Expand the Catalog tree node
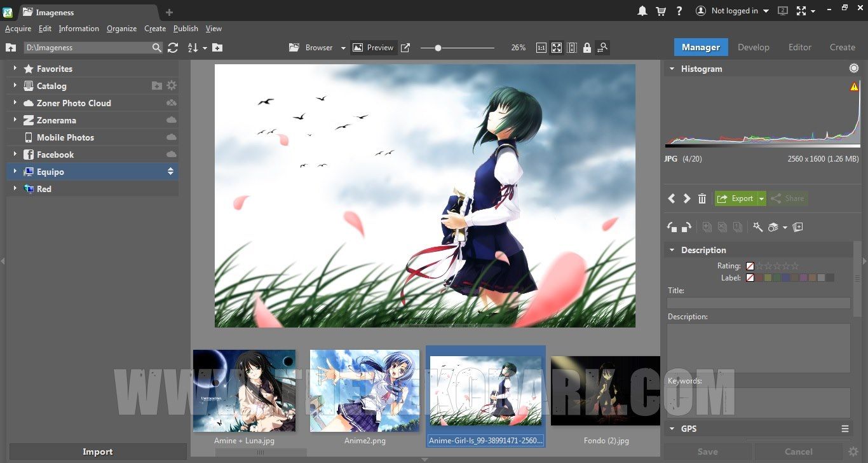Image resolution: width=868 pixels, height=463 pixels. [15, 85]
